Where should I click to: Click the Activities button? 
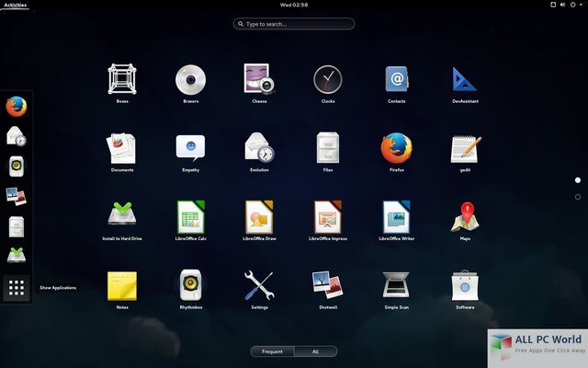[x=15, y=5]
